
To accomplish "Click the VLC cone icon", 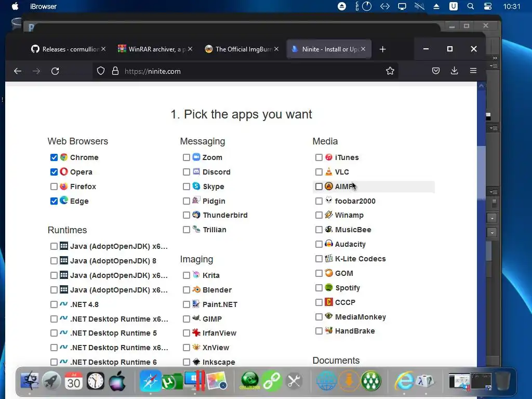I will [328, 171].
